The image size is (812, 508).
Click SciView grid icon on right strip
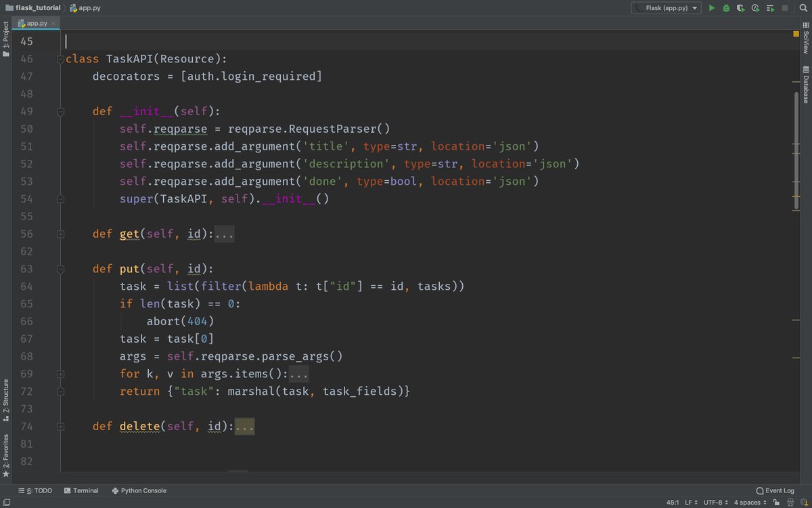tap(806, 25)
